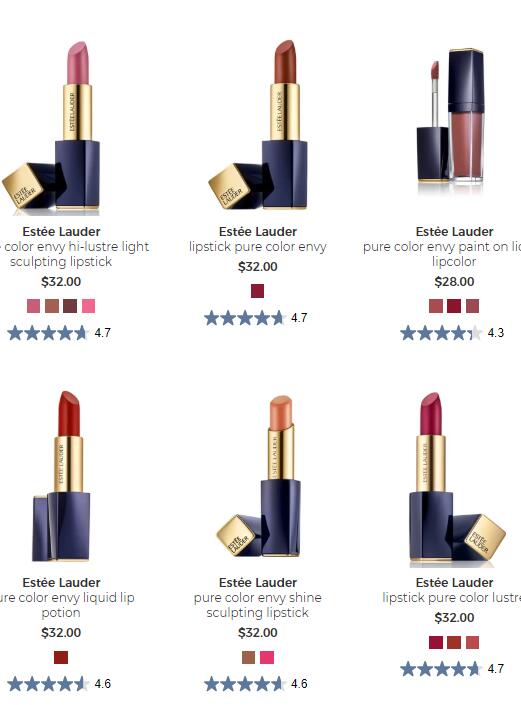Image resolution: width=521 pixels, height=705 pixels.
Task: View the 4.6 star rating of shine sculpting lipstick
Action: 256,684
